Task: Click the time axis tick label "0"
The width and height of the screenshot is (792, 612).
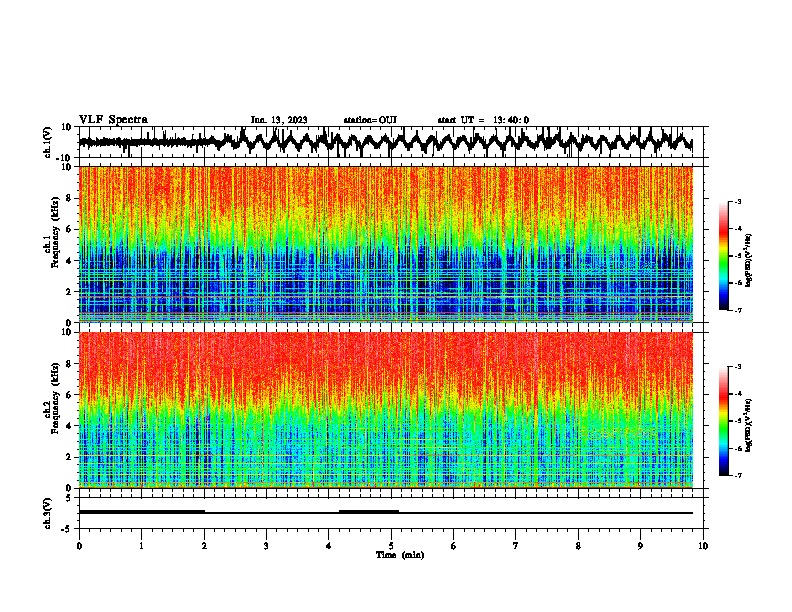Action: (x=79, y=546)
